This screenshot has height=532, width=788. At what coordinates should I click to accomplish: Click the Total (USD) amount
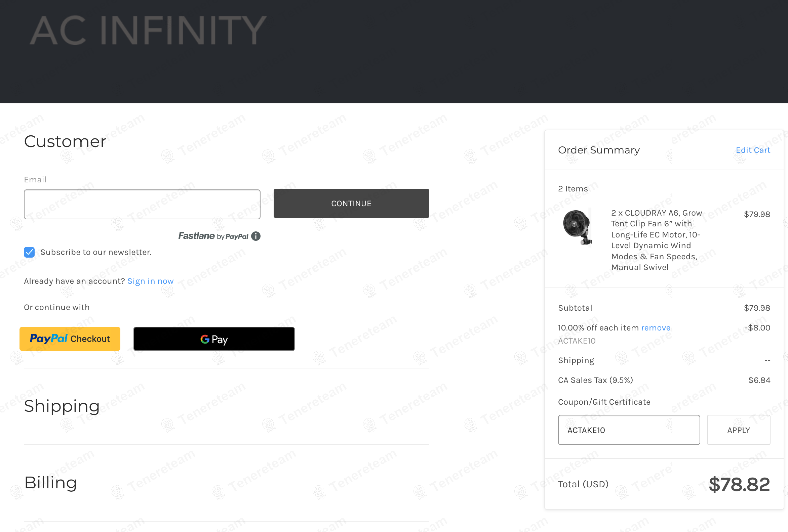coord(739,484)
